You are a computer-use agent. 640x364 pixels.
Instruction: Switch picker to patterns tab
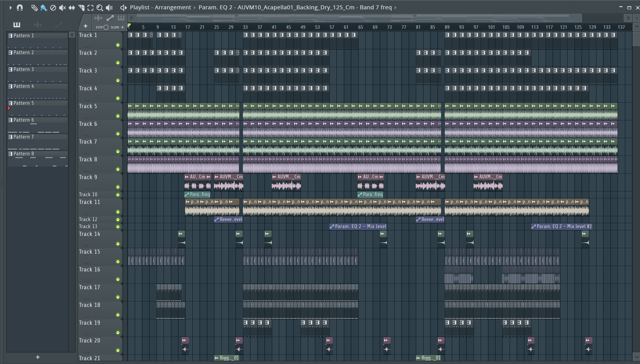pos(17,24)
